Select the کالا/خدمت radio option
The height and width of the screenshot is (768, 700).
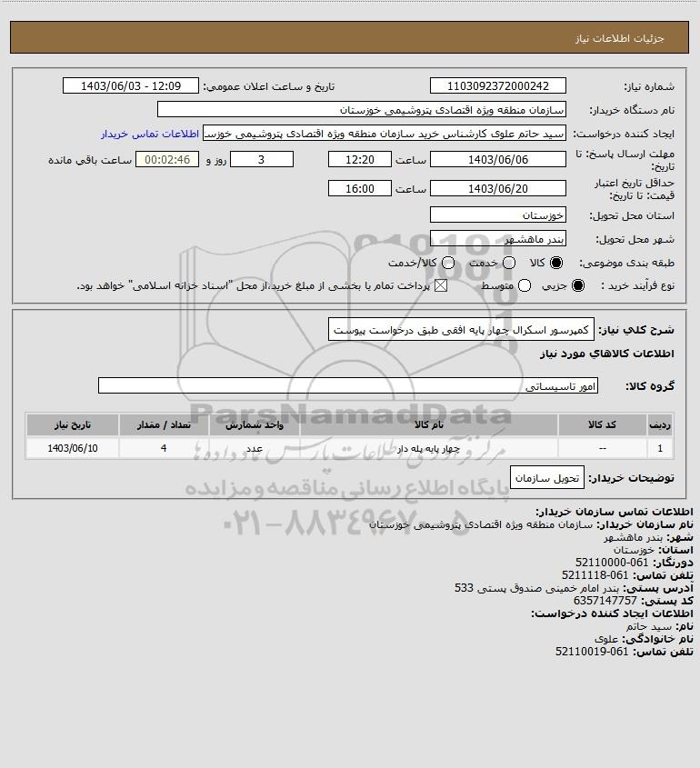tap(447, 263)
